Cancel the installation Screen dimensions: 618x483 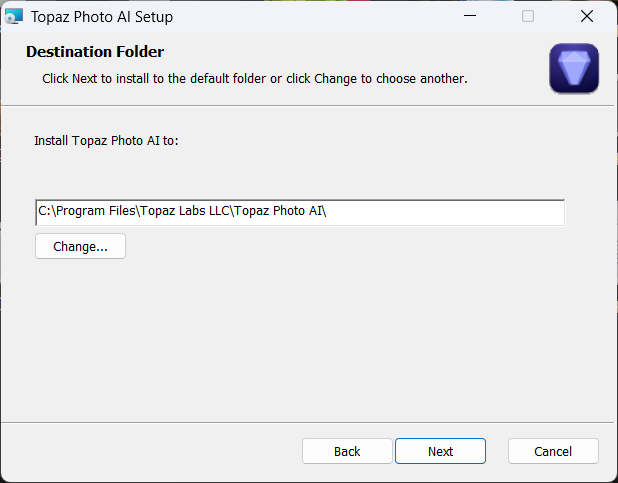pos(553,451)
